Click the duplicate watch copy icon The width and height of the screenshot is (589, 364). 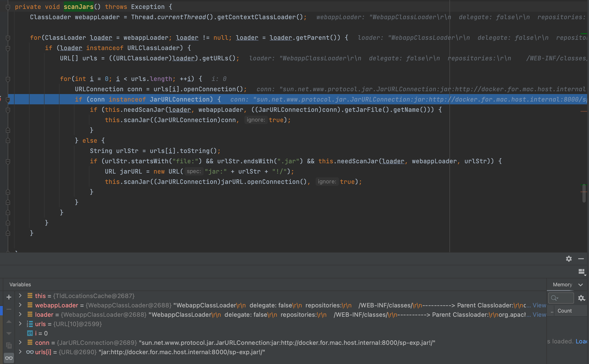pos(9,346)
